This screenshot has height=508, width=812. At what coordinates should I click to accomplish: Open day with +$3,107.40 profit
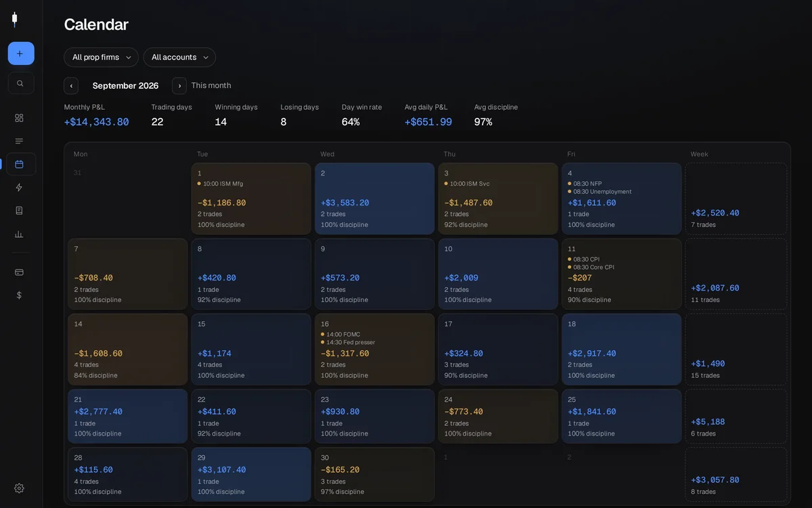coord(251,474)
